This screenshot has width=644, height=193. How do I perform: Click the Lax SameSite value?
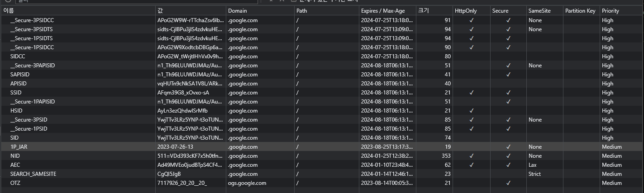pyautogui.click(x=532, y=165)
